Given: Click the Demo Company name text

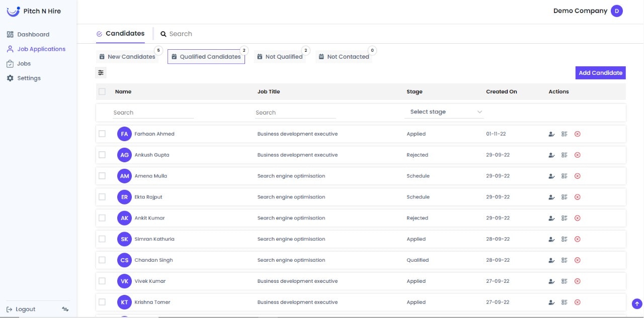Looking at the screenshot, I should point(580,11).
